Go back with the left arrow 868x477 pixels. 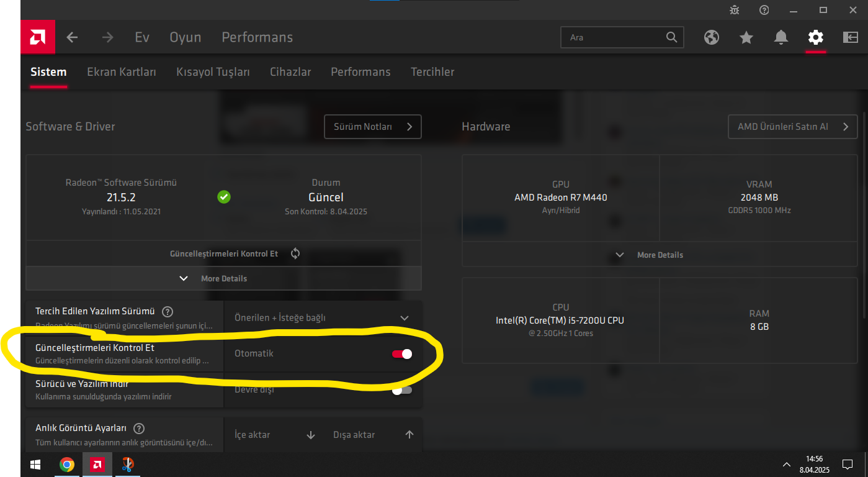point(72,37)
